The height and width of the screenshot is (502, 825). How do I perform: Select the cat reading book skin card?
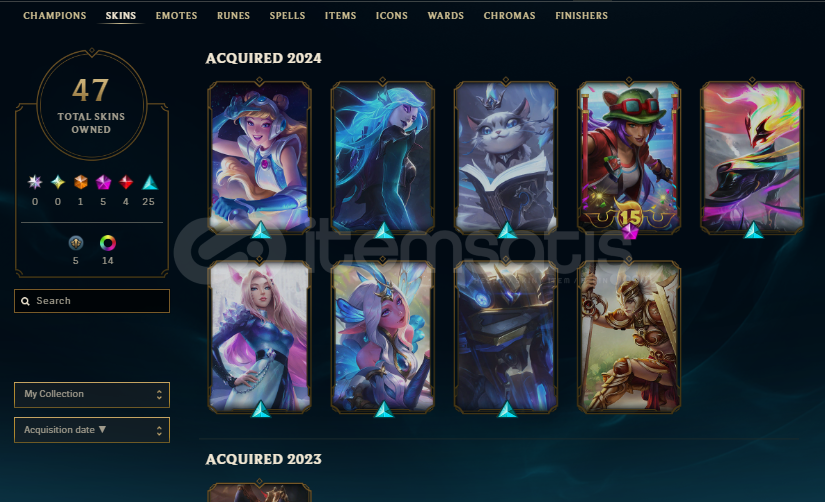click(x=506, y=157)
